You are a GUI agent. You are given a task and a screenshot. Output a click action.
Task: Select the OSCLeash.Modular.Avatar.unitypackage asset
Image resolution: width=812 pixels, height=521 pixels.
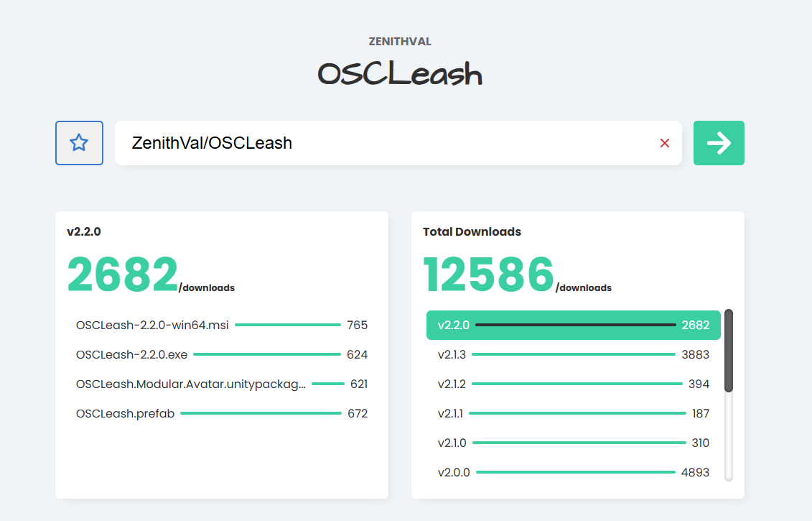pyautogui.click(x=221, y=384)
